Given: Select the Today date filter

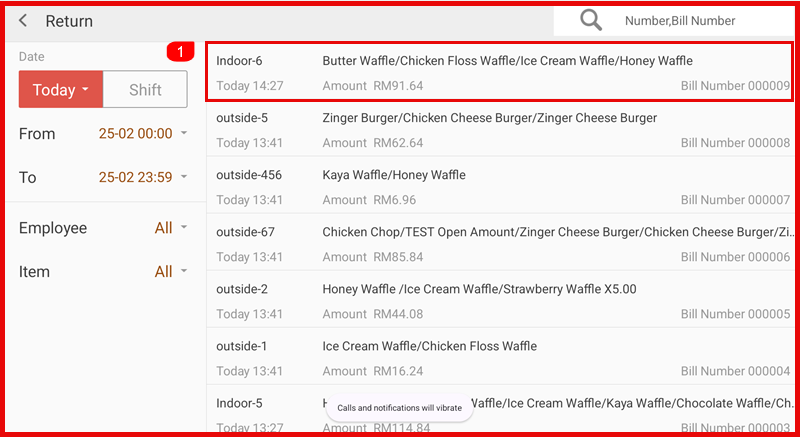Looking at the screenshot, I should 60,90.
